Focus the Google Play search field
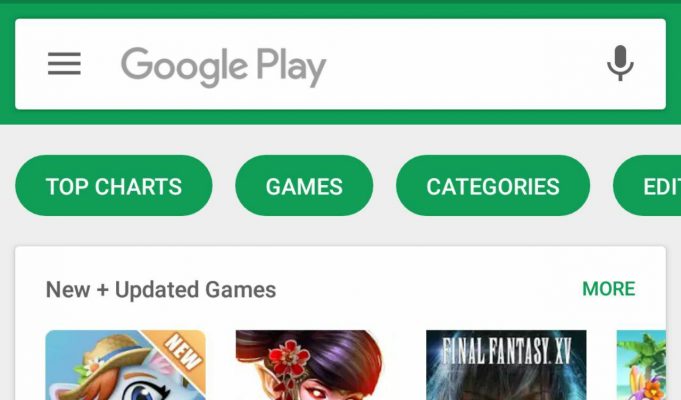 [340, 64]
